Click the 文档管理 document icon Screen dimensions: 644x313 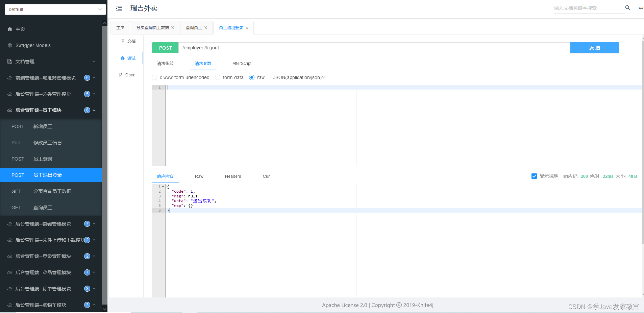[x=10, y=62]
